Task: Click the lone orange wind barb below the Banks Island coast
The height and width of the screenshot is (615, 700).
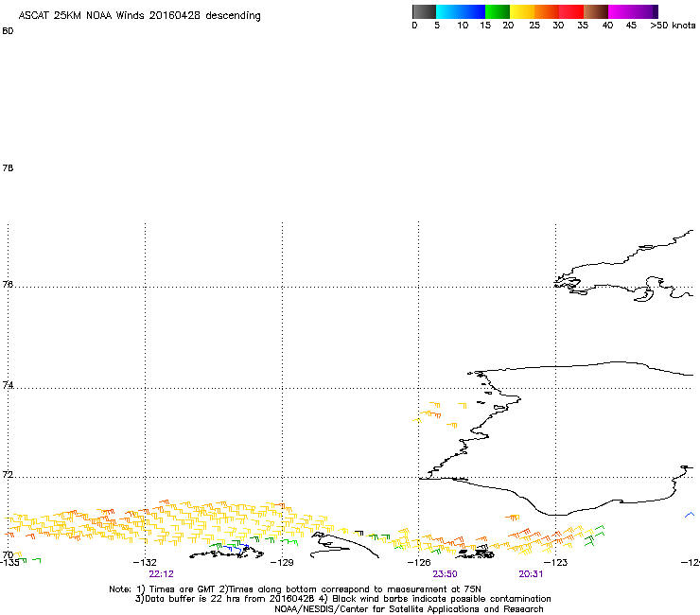Action: 513,518
